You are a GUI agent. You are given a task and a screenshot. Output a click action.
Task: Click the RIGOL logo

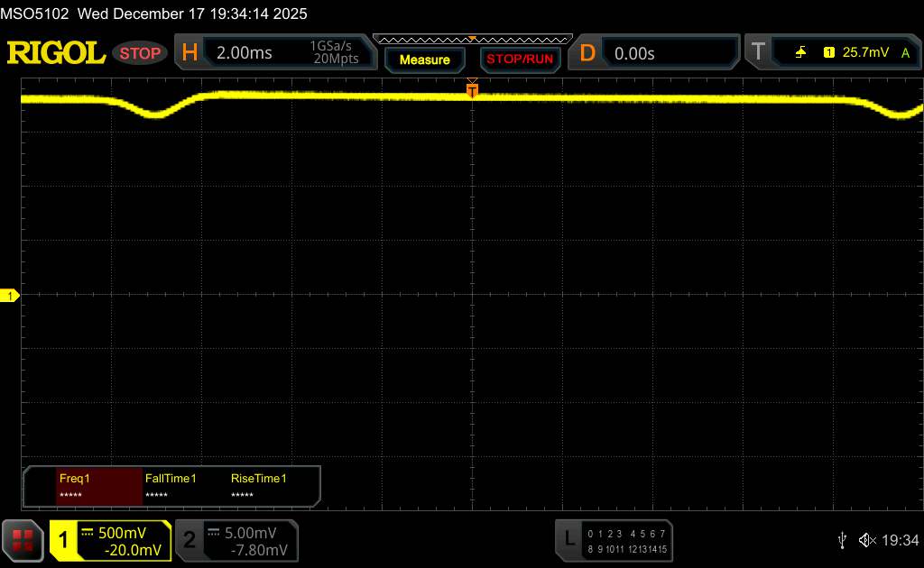(56, 53)
